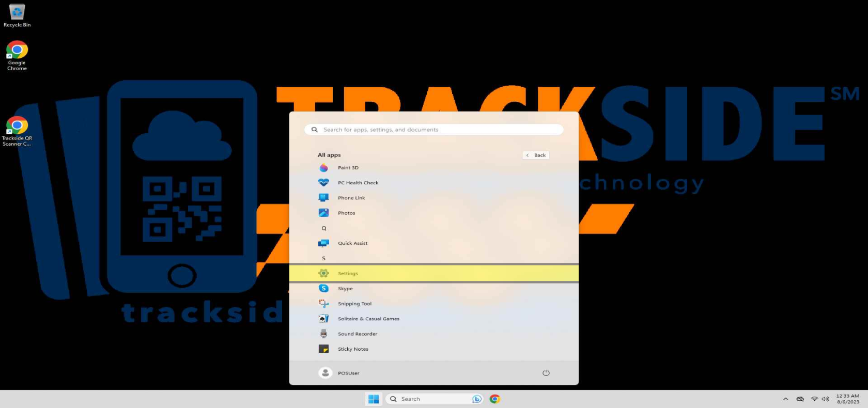Click the 'PC Health Check' label

coord(358,183)
